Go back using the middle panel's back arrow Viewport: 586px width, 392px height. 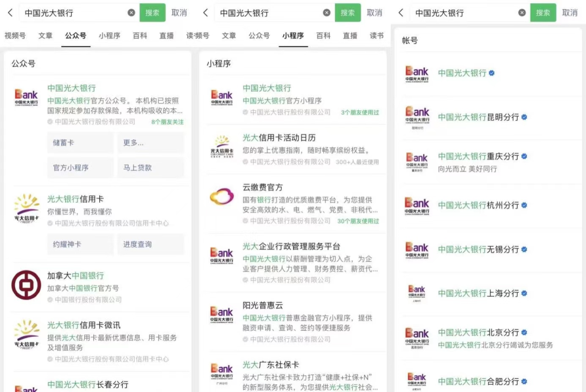[x=206, y=12]
